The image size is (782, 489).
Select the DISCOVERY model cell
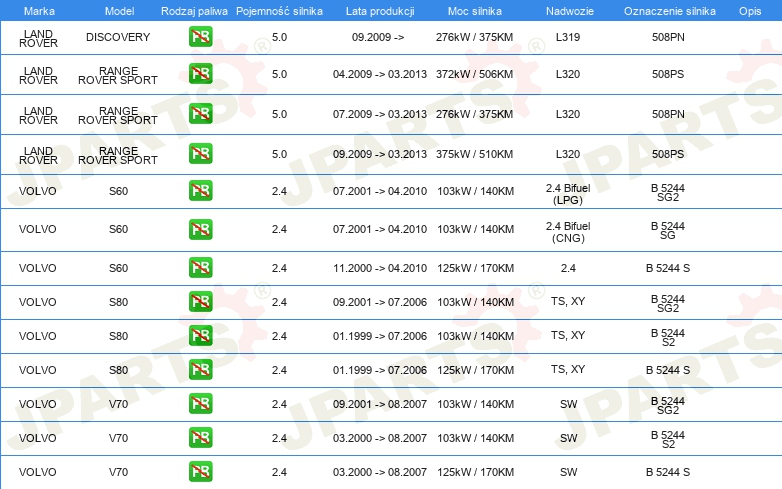coord(118,37)
